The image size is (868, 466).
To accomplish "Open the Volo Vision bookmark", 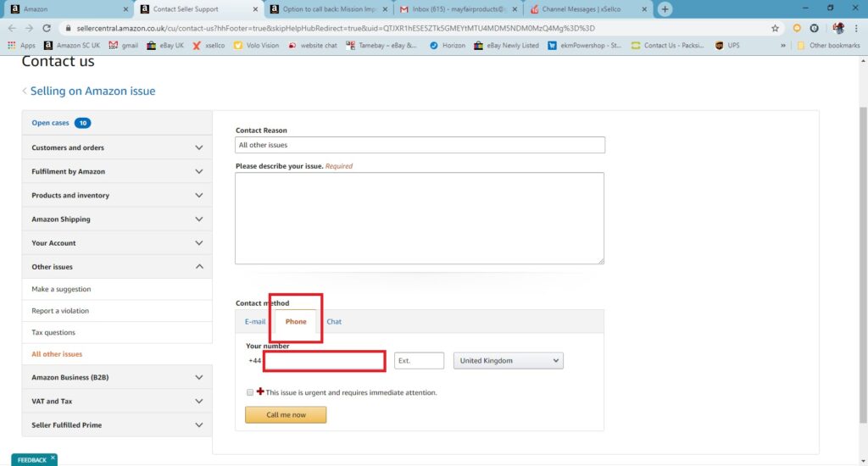I will (x=256, y=46).
